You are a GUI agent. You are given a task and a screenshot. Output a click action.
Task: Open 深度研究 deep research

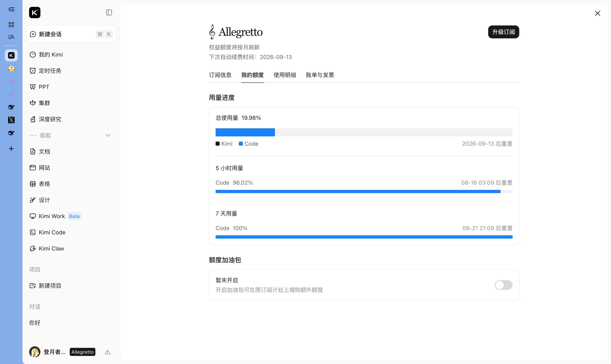point(71,119)
